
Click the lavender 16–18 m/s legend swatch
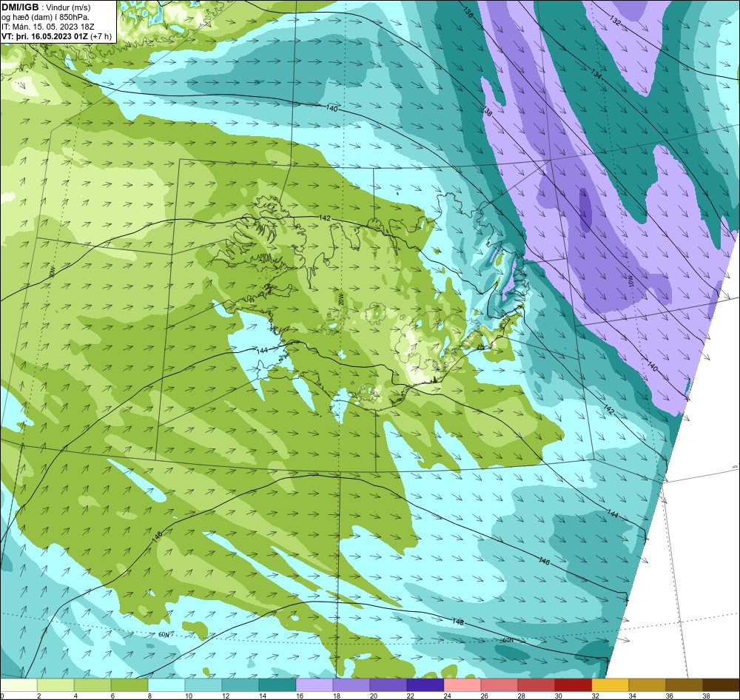pos(314,685)
